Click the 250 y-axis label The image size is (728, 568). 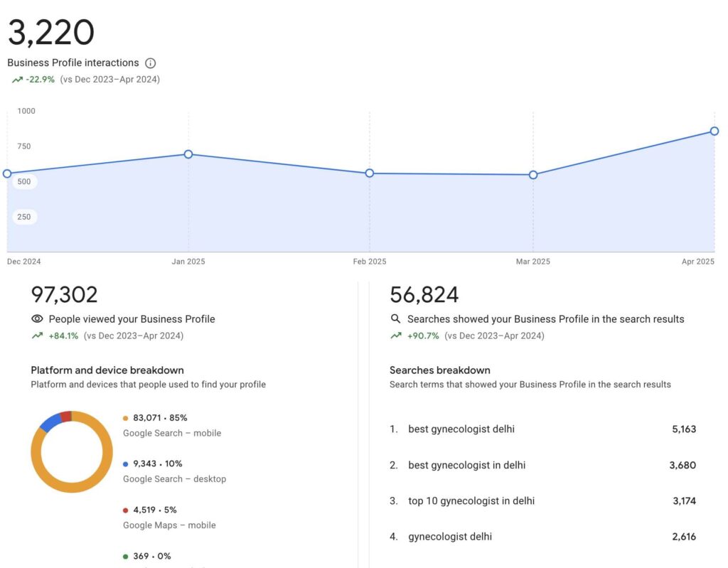(x=24, y=217)
